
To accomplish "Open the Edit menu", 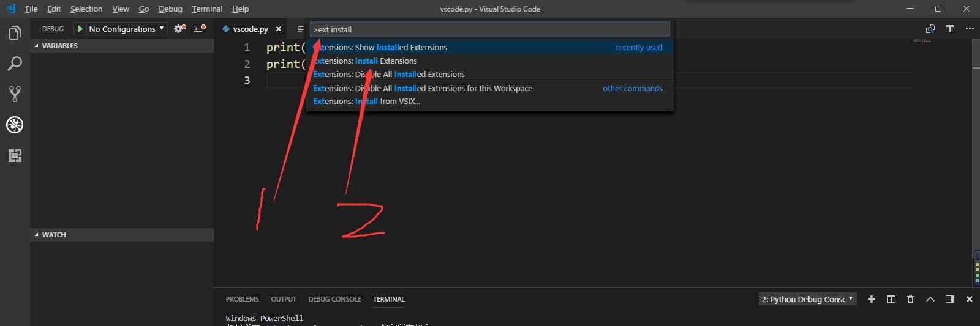I will click(x=54, y=9).
